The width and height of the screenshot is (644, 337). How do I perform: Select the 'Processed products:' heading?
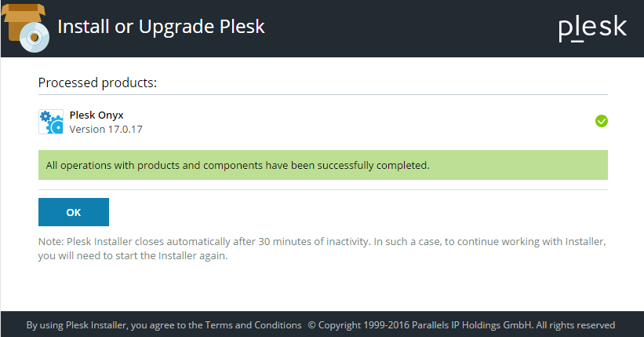coord(97,82)
